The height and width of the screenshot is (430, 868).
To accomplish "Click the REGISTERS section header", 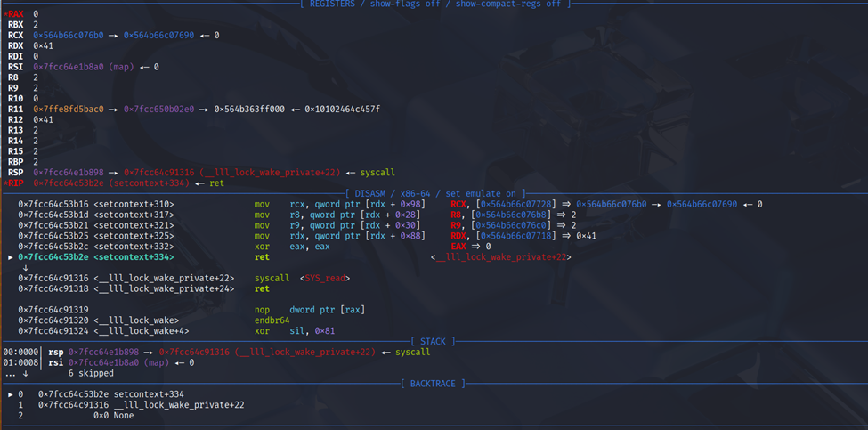I will 434,4.
